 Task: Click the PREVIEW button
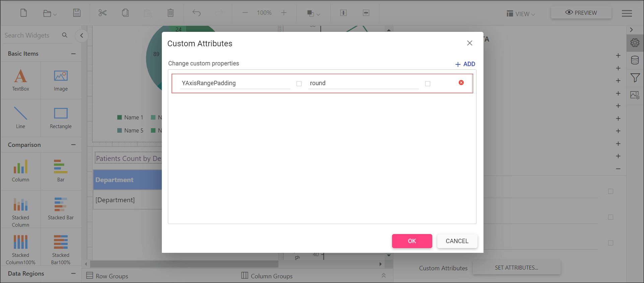(x=581, y=13)
